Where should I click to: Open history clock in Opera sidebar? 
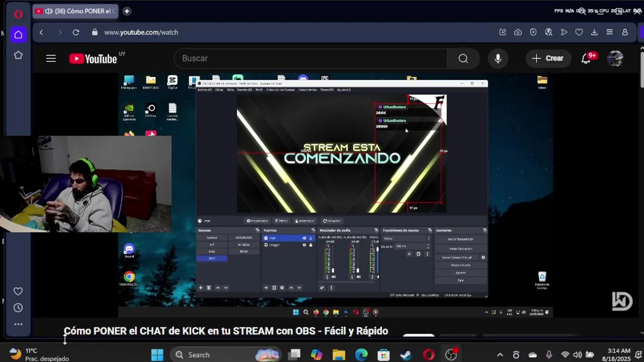[x=18, y=308]
